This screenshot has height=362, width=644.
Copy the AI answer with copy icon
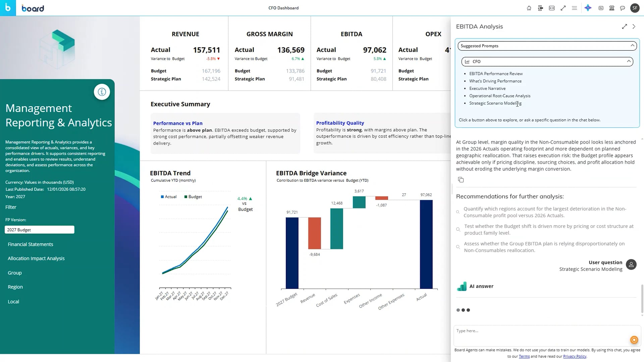pos(461,180)
